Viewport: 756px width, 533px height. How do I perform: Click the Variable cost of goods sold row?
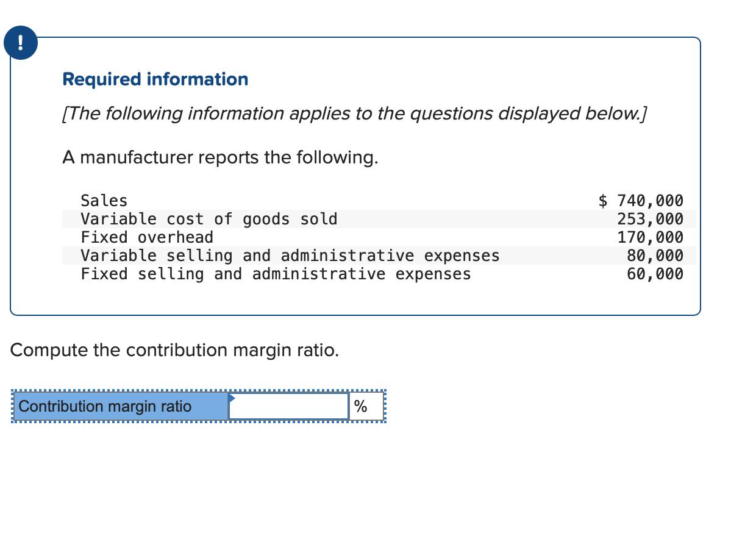tap(209, 218)
